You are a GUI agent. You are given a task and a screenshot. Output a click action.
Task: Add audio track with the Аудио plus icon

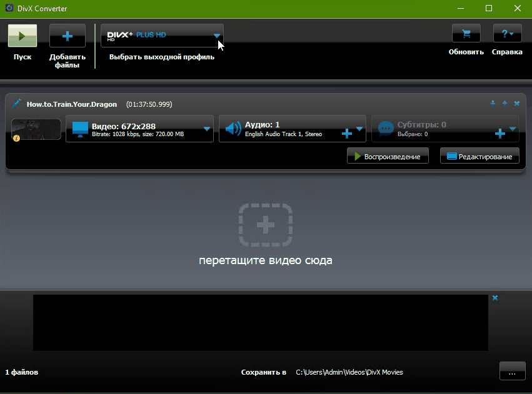(347, 134)
